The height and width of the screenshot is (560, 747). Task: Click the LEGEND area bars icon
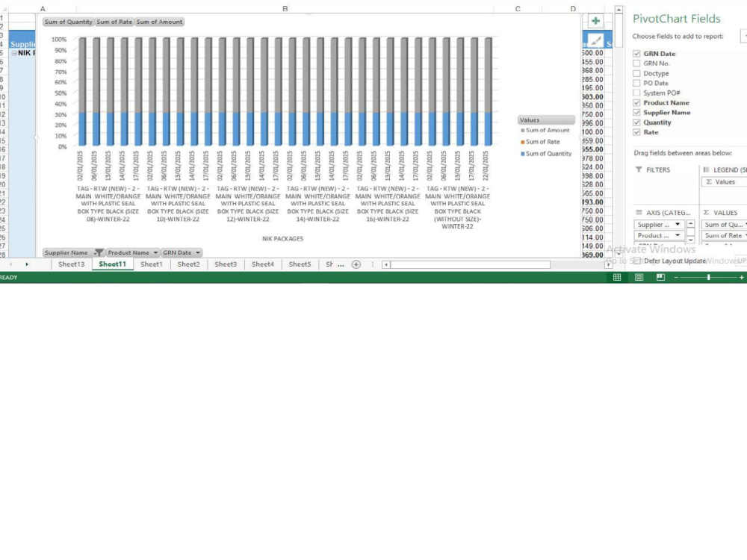(x=706, y=169)
